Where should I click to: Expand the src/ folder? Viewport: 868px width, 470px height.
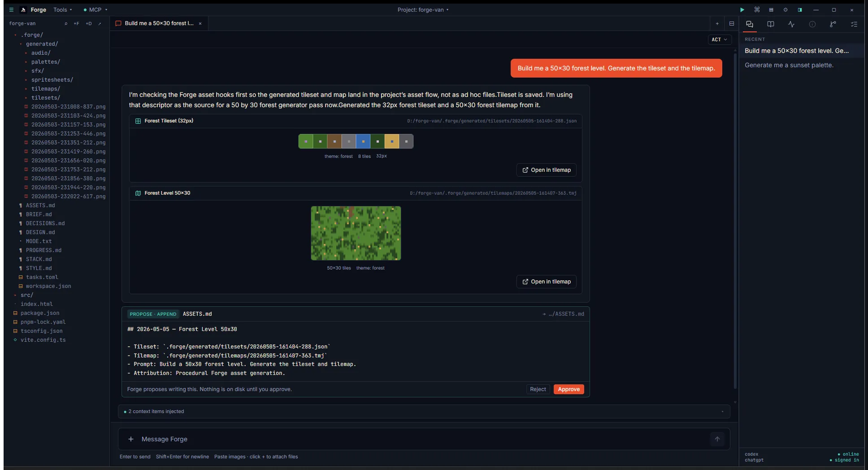pos(26,295)
